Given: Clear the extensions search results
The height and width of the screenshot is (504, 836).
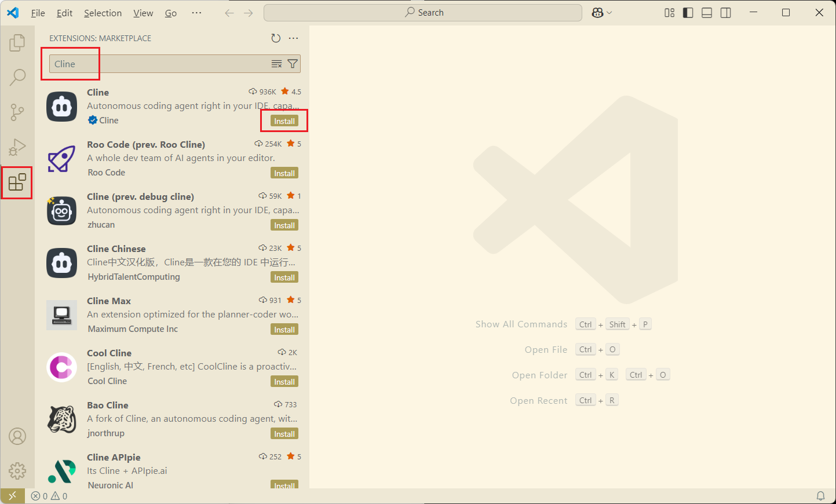Looking at the screenshot, I should pyautogui.click(x=276, y=64).
